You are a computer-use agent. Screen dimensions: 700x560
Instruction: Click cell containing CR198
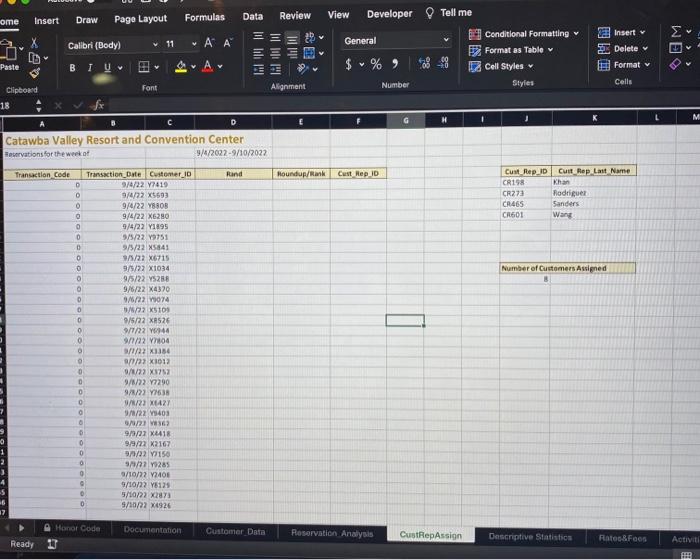tap(526, 182)
